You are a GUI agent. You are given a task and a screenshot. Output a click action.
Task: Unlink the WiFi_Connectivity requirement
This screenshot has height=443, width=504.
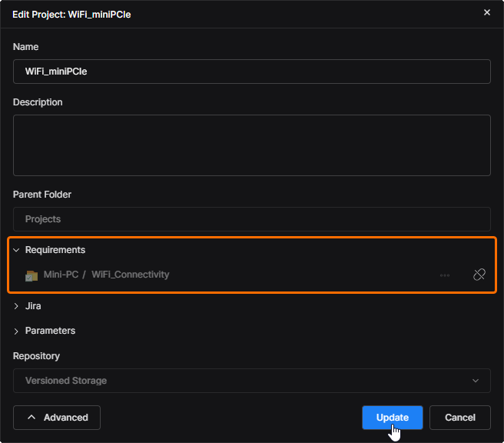pos(479,275)
